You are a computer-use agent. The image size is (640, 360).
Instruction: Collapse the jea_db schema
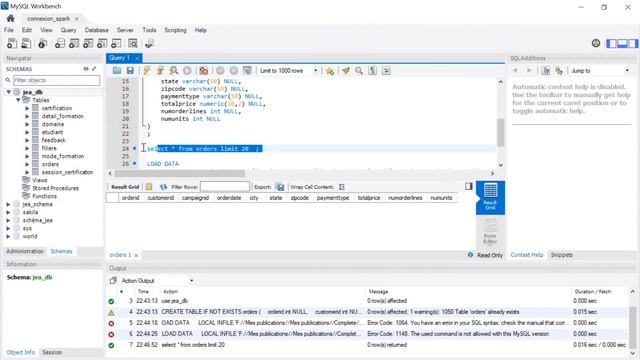point(9,92)
